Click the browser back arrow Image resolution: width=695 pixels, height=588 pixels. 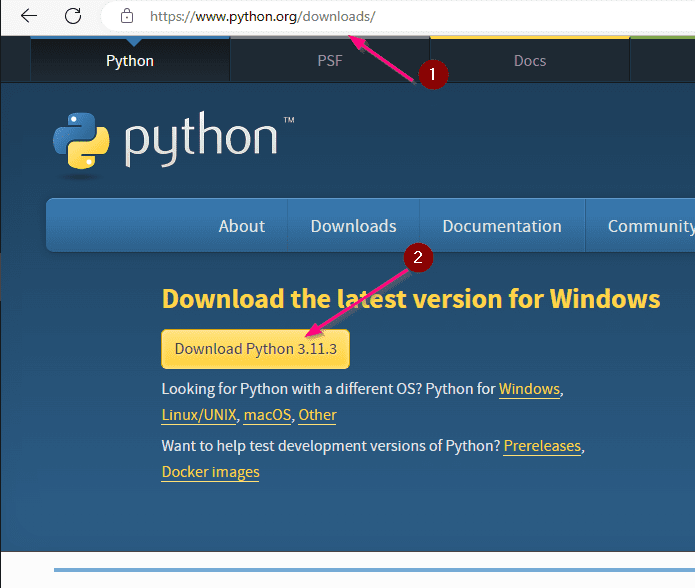coord(29,16)
